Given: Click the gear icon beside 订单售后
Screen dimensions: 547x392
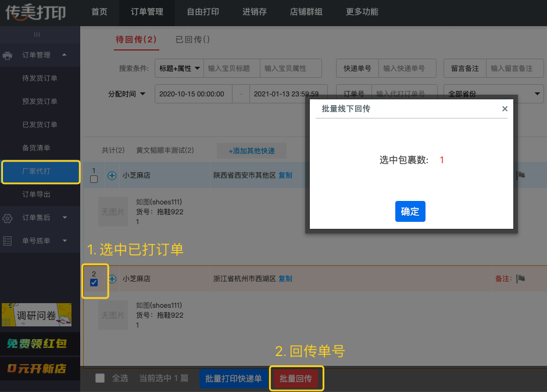Looking at the screenshot, I should tap(7, 218).
